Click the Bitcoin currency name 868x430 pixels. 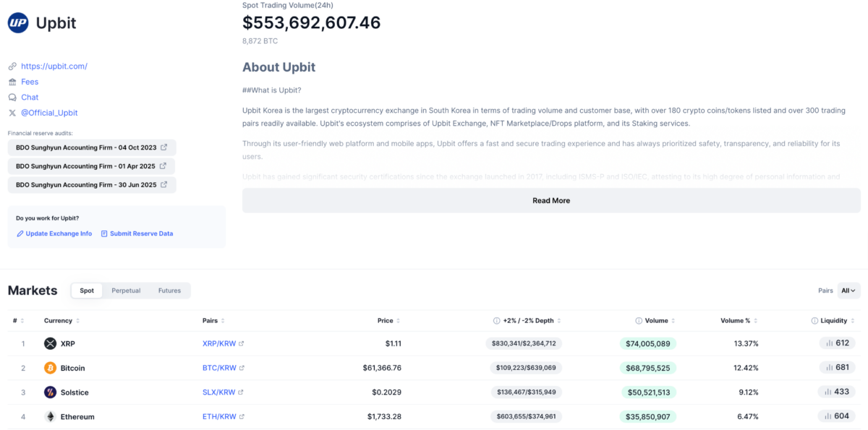72,368
